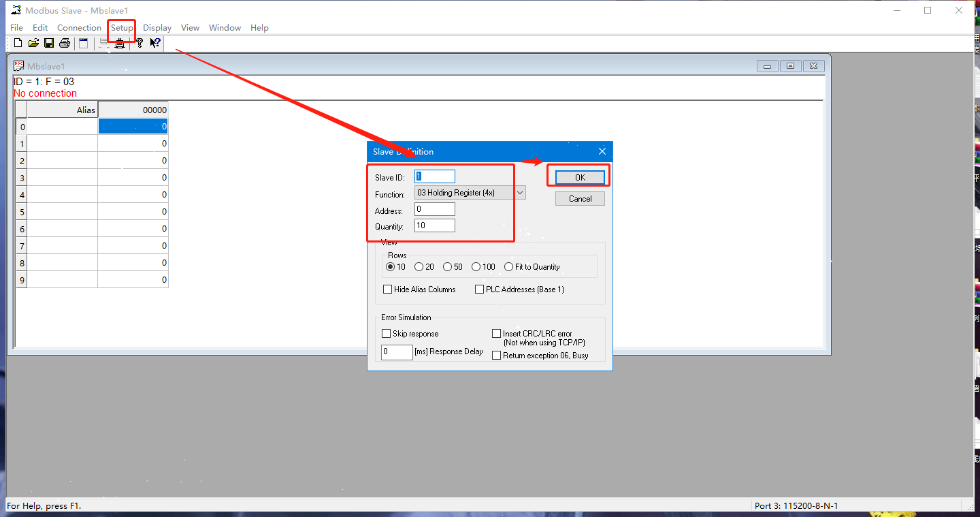This screenshot has width=980, height=517.
Task: Click the Quantity input field
Action: pyautogui.click(x=434, y=225)
